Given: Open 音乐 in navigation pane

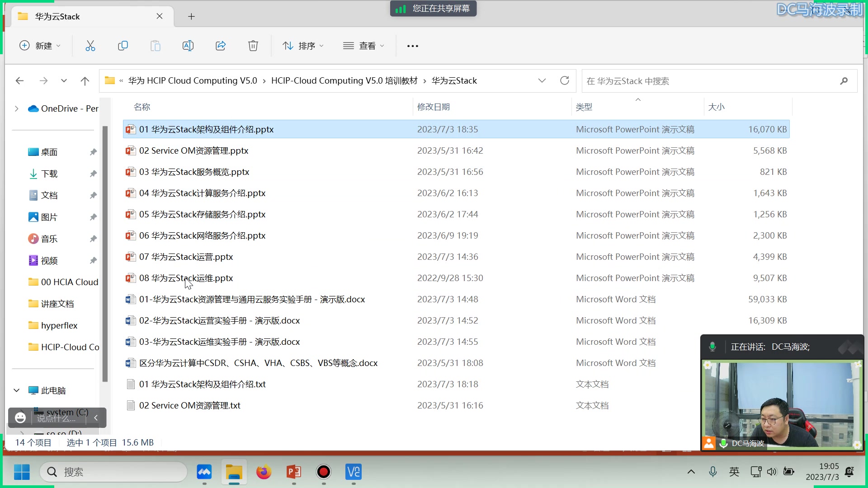Looking at the screenshot, I should tap(49, 239).
